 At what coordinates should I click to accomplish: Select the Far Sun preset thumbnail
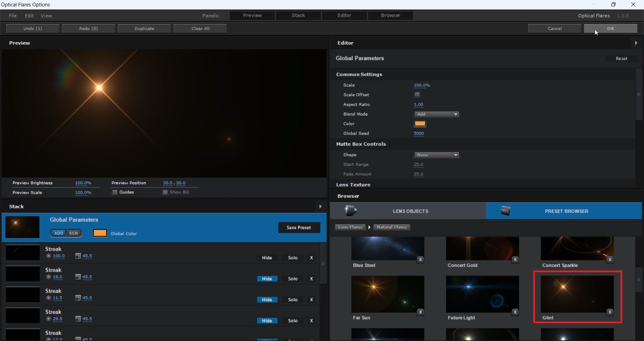tap(388, 294)
